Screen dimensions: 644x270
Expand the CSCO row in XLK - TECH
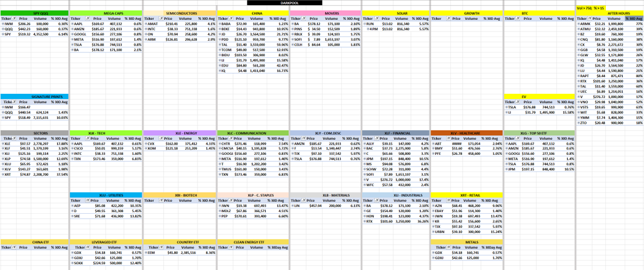click(73, 149)
